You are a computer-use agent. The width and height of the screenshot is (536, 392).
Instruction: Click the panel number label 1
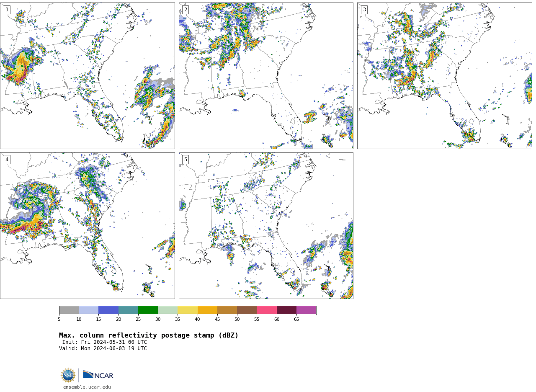coord(7,10)
